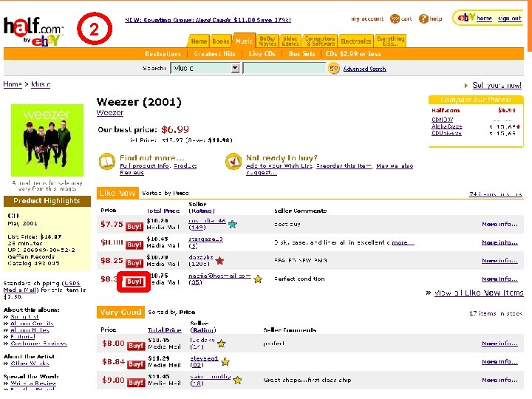
Task: Click Buy! for the $8.00 Very Good item
Action: (136, 346)
